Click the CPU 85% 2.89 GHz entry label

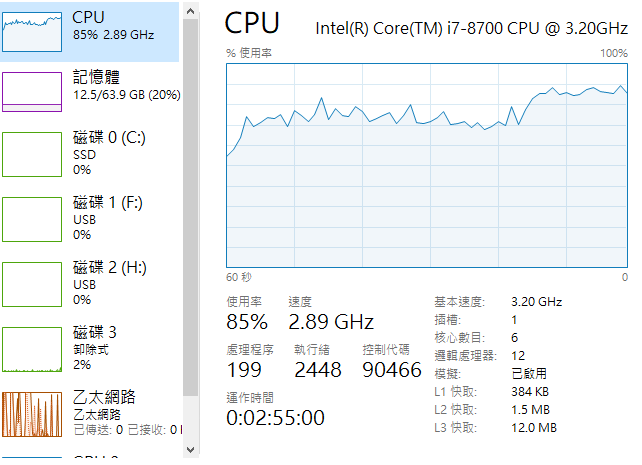click(113, 25)
